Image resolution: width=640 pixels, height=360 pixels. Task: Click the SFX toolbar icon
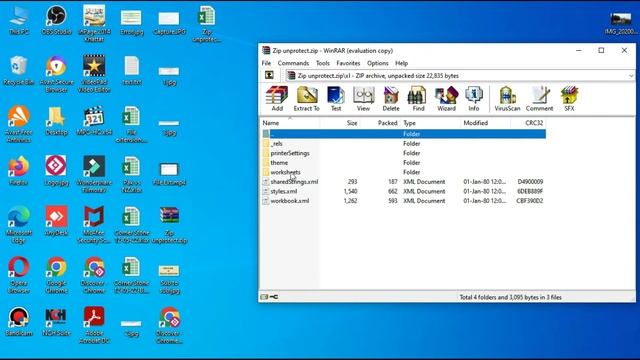pos(569,99)
